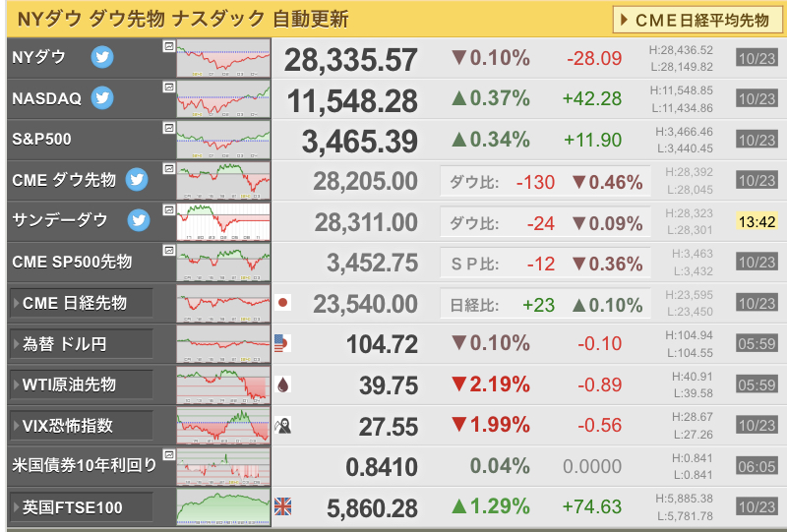View the green 英国FTSE100 mini chart

(x=223, y=507)
